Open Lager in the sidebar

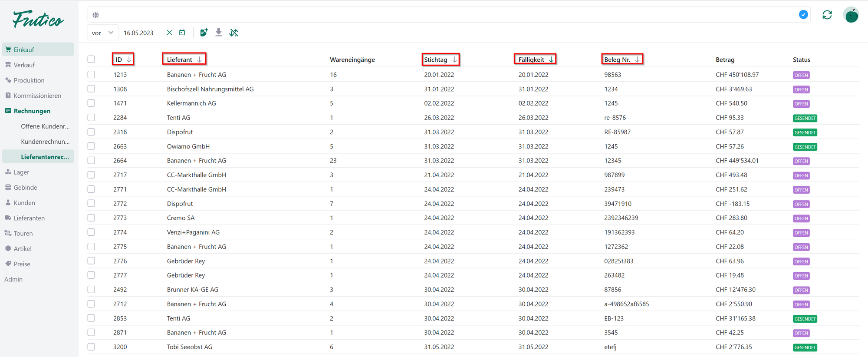(x=21, y=172)
